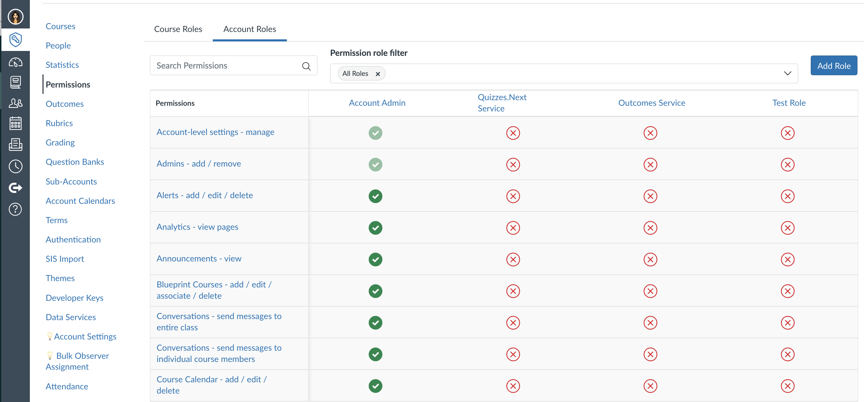Toggle Quizzes.Next Service for Conversations entire class

click(513, 323)
